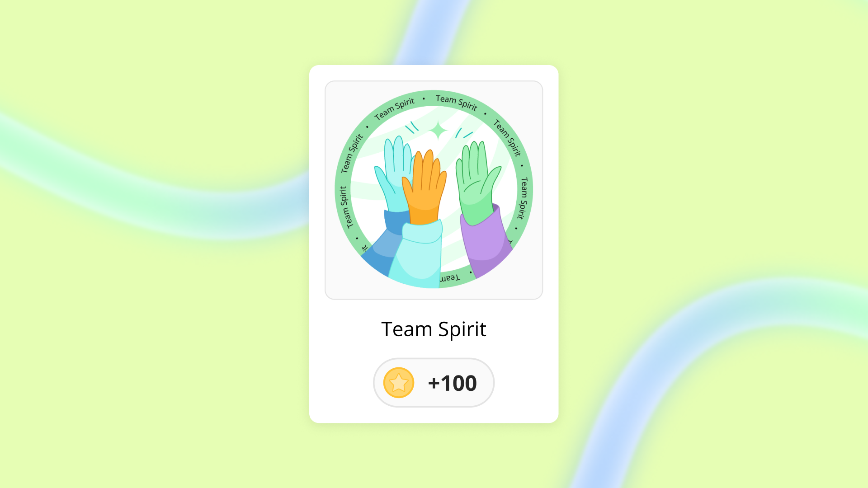Click the upside-down Team text at badge bottom
The image size is (868, 488).
pyautogui.click(x=450, y=278)
